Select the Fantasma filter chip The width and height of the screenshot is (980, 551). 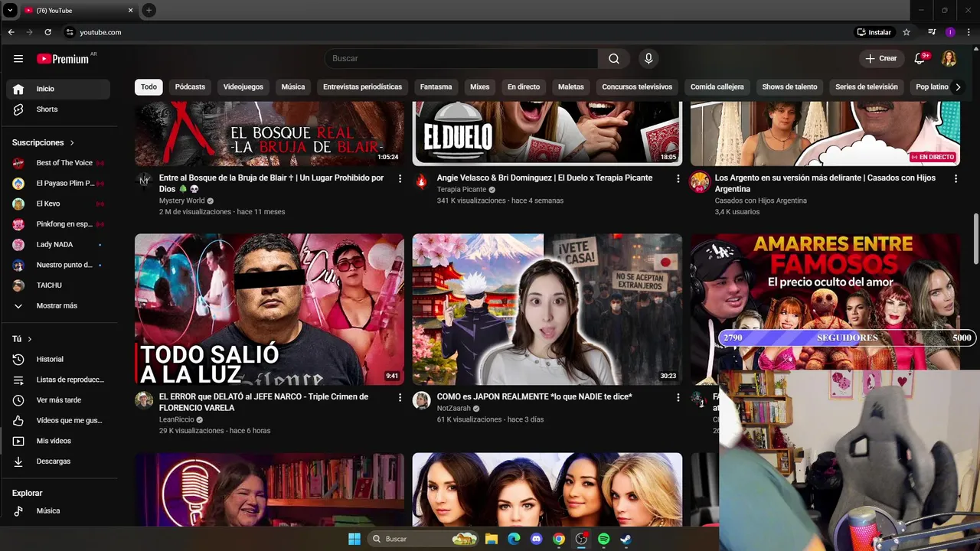[436, 87]
